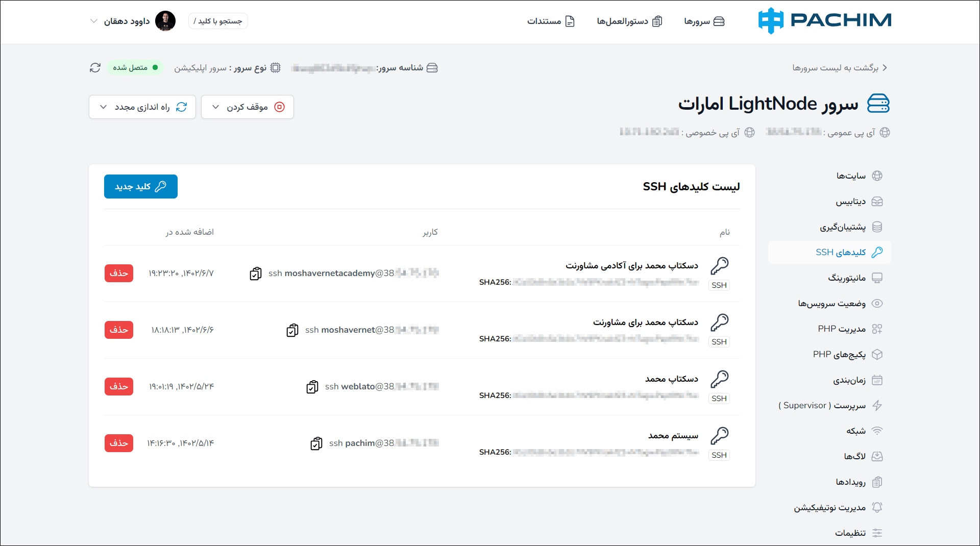980x546 pixels.
Task: Click the دسکتاپ محمد برای مشاورنت key name
Action: click(646, 322)
